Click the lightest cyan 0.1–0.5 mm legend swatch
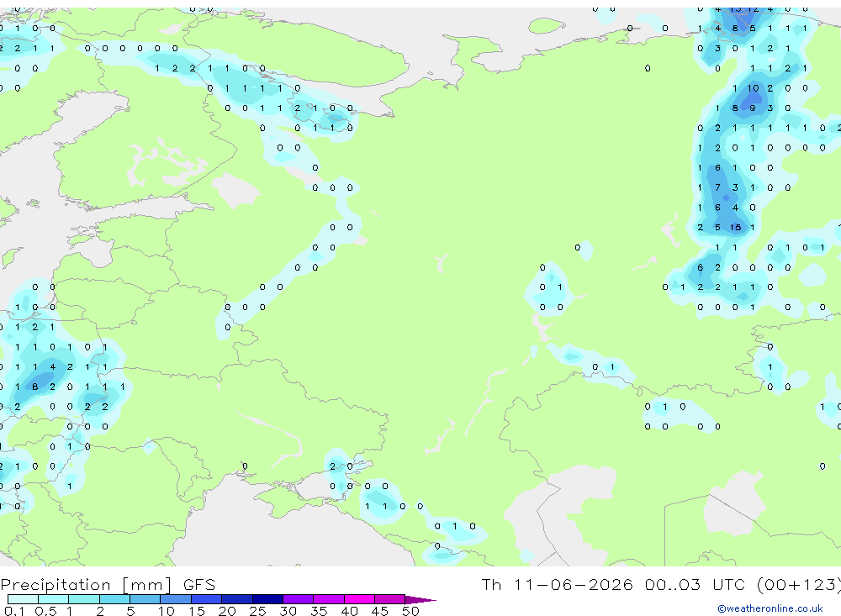This screenshot has height=616, width=841. [23, 599]
